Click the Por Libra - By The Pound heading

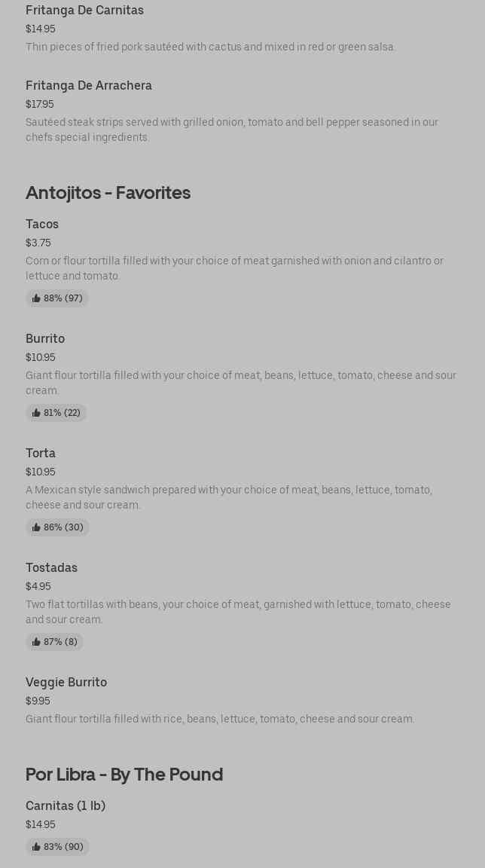(124, 774)
